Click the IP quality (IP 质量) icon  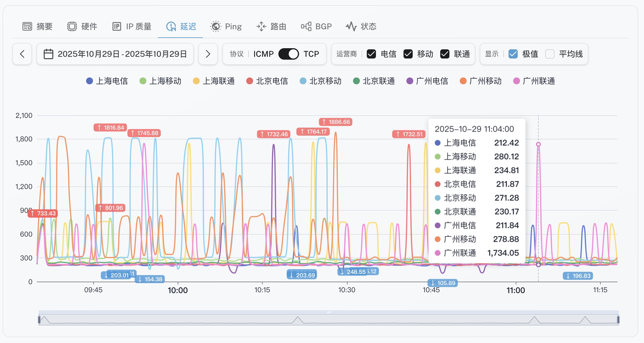pyautogui.click(x=117, y=26)
